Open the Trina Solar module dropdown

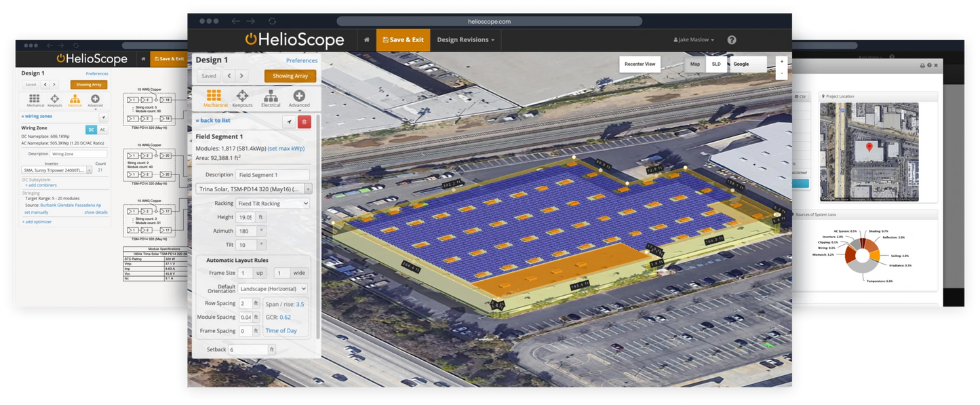(x=254, y=189)
